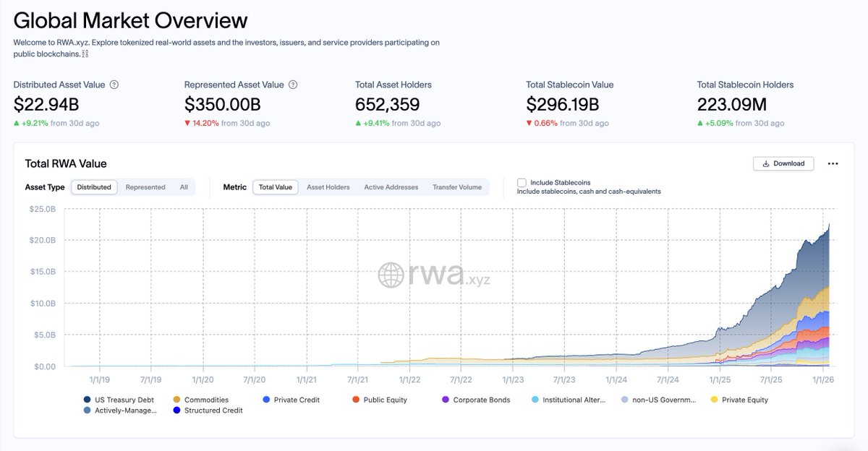The width and height of the screenshot is (868, 451).
Task: Open the Active Addresses metric tab
Action: 391,186
